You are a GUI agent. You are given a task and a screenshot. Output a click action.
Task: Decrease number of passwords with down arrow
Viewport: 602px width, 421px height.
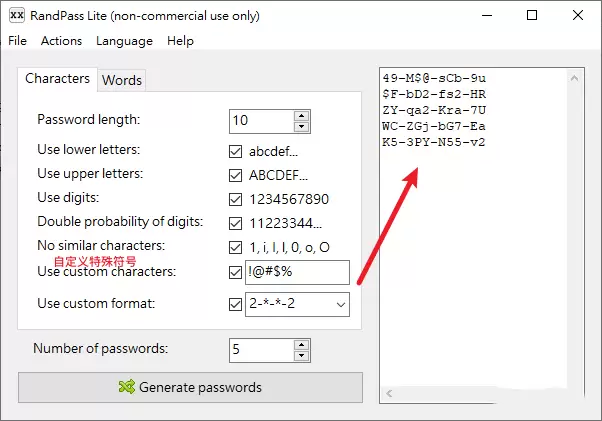(x=302, y=355)
